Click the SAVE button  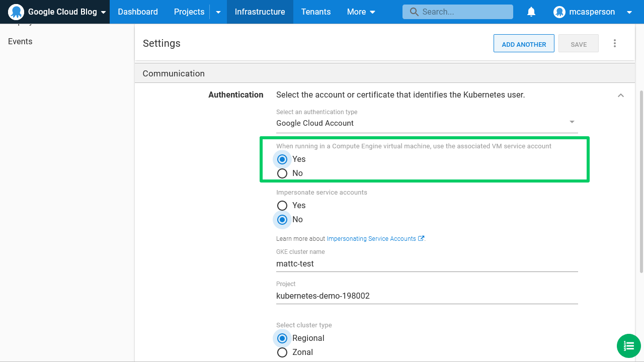(x=578, y=43)
